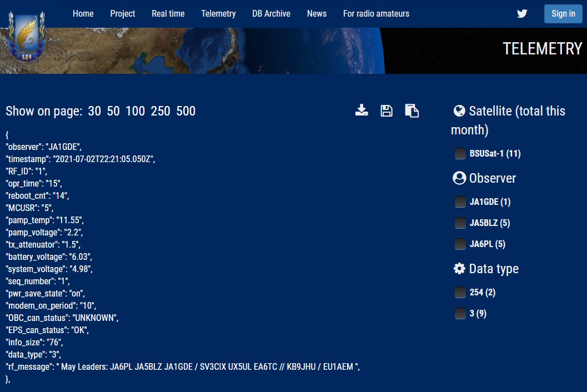Click the "battery_voltage": "6.03" line
The width and height of the screenshot is (587, 392).
pyautogui.click(x=49, y=257)
